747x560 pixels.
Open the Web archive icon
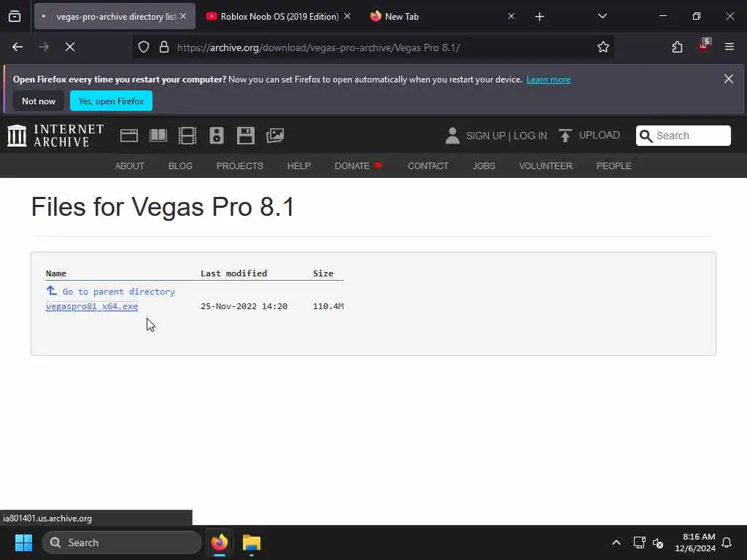(x=129, y=136)
